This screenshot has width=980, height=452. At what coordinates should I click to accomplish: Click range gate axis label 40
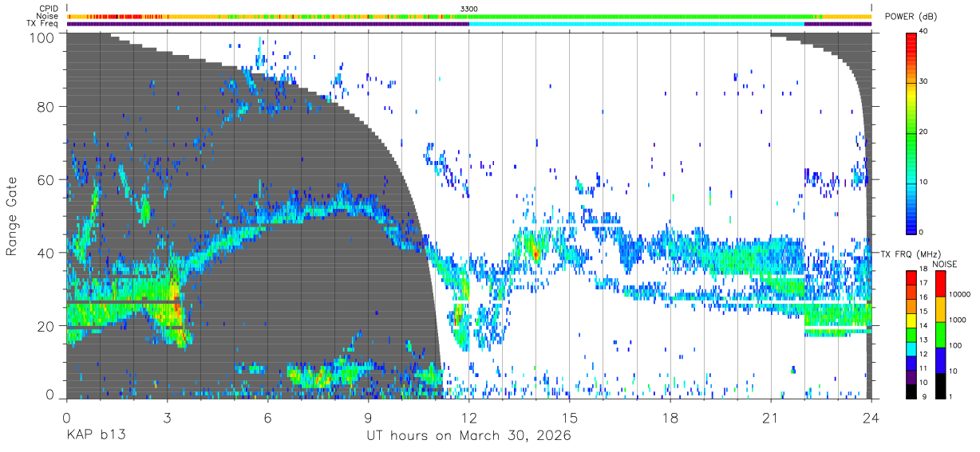tap(45, 253)
